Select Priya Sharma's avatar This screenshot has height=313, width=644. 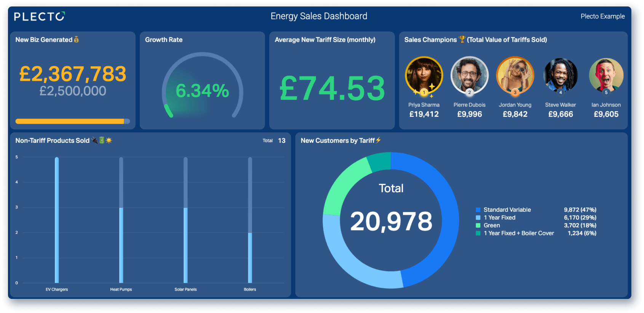(424, 75)
